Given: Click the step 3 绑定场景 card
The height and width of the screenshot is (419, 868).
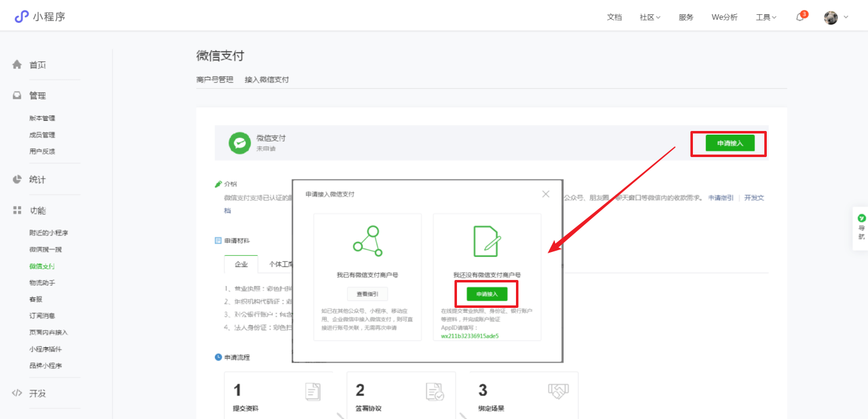Looking at the screenshot, I should (523, 395).
